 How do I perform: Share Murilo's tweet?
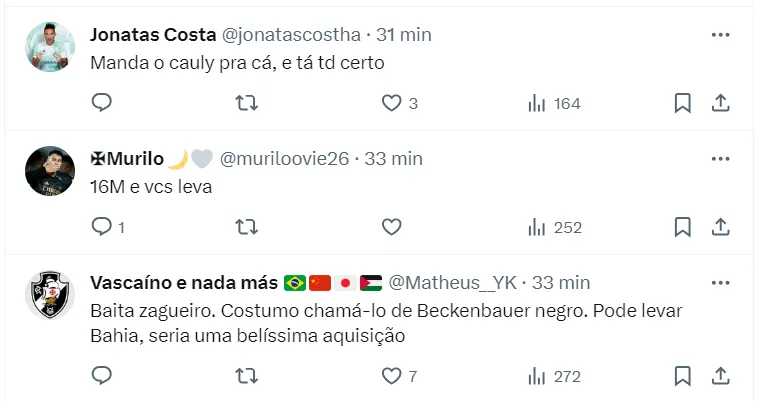[719, 227]
